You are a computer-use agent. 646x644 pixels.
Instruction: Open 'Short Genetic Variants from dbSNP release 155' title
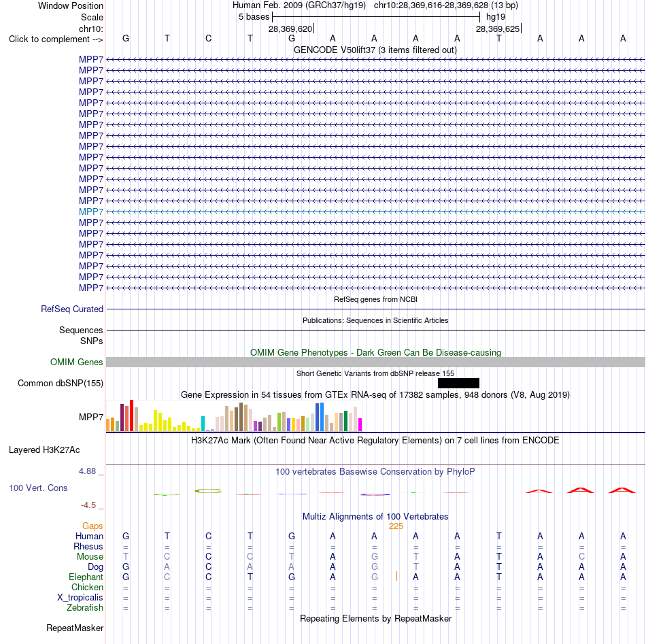[375, 374]
